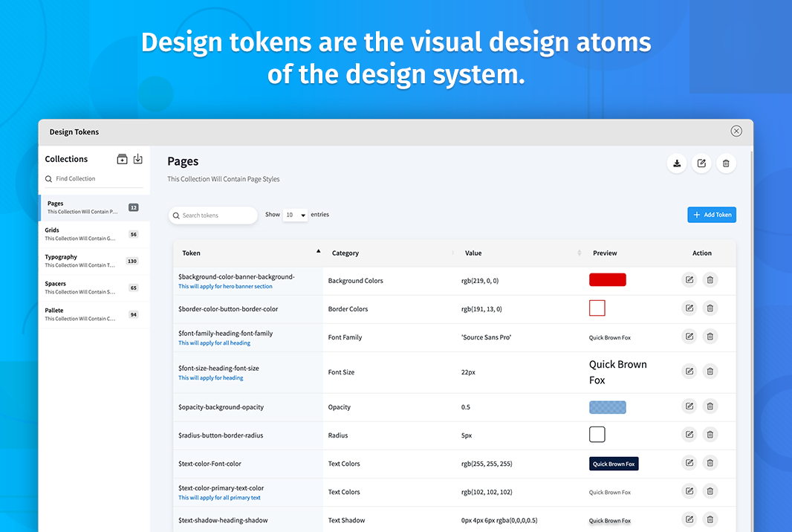The image size is (792, 532).
Task: Edit the Pages collection using the pencil icon
Action: (701, 163)
